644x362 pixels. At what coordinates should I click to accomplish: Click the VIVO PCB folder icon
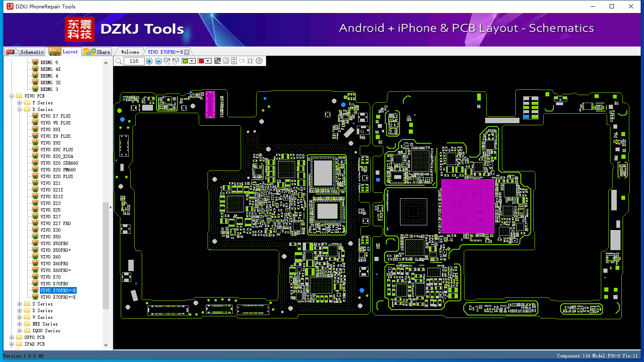point(19,96)
